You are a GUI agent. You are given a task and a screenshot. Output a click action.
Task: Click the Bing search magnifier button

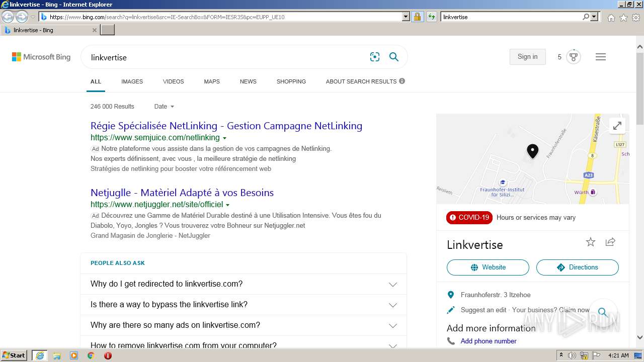click(394, 57)
